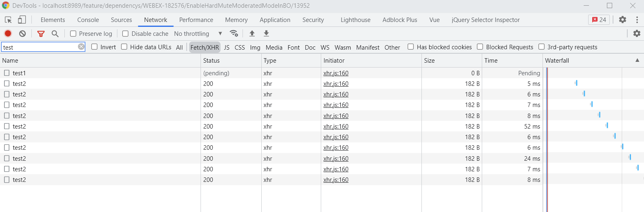644x212 pixels.
Task: Clear the network log
Action: pos(22,33)
